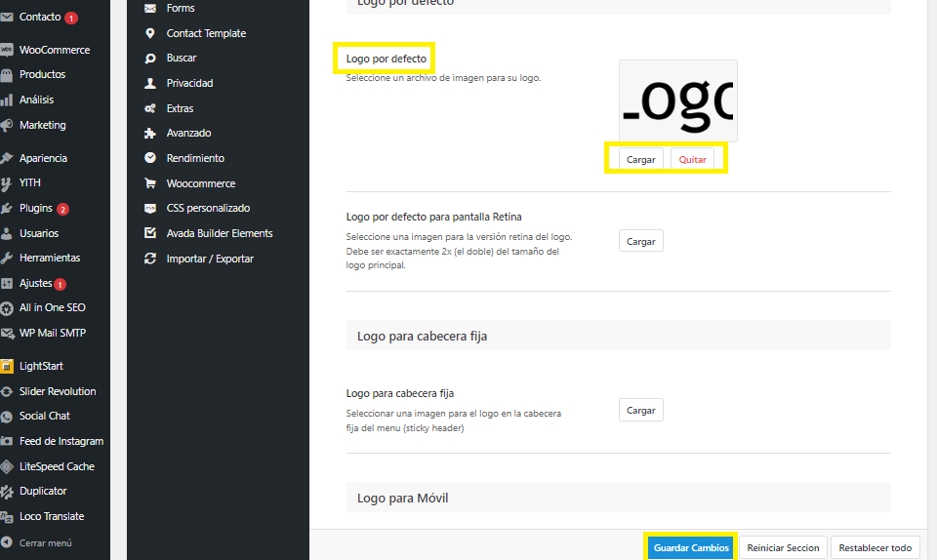Image resolution: width=937 pixels, height=560 pixels.
Task: Click the Plugins plug icon
Action: click(7, 209)
